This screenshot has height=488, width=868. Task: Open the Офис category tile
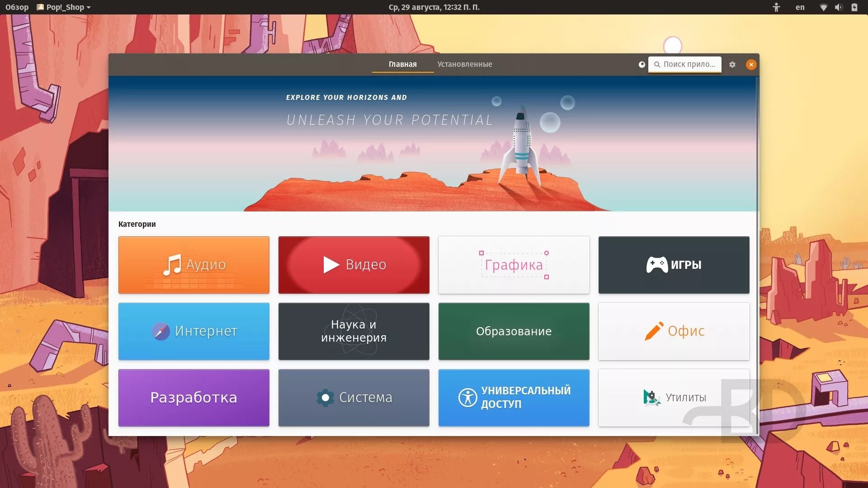pyautogui.click(x=674, y=331)
